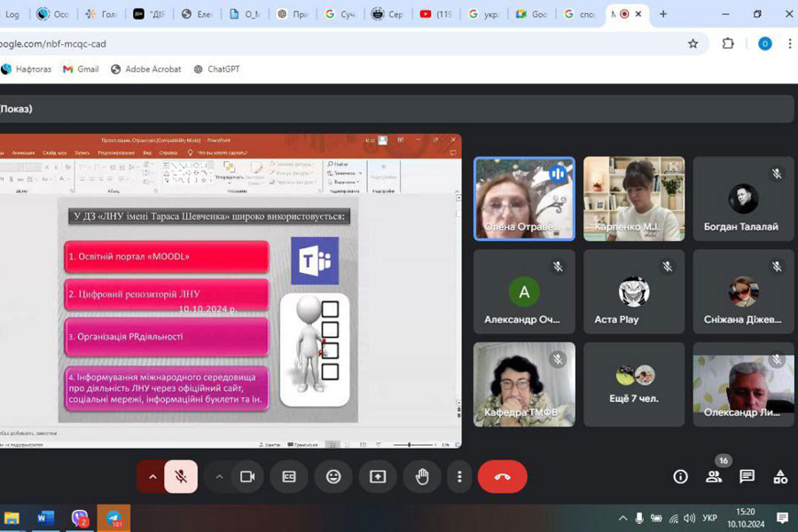Open the three-dot more options menu
Image resolution: width=798 pixels, height=532 pixels.
[459, 477]
